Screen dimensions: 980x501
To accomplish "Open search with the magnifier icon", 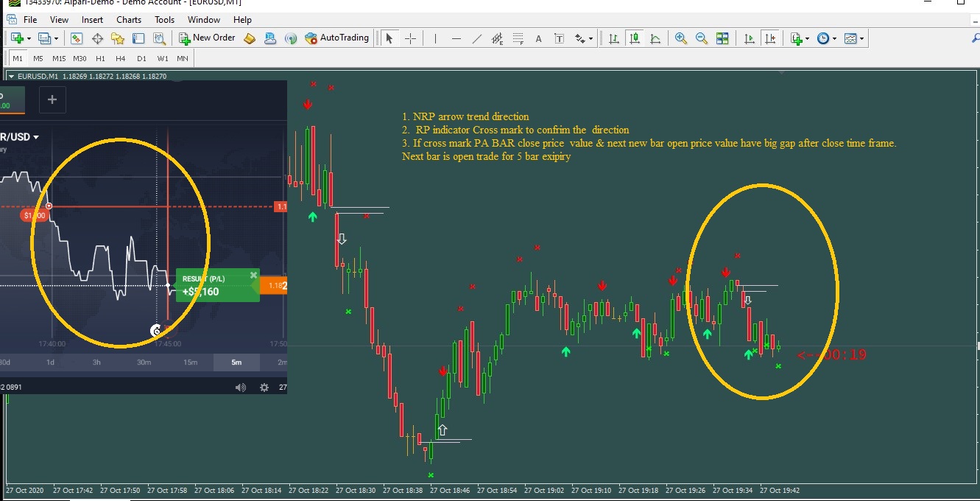I will click(976, 38).
